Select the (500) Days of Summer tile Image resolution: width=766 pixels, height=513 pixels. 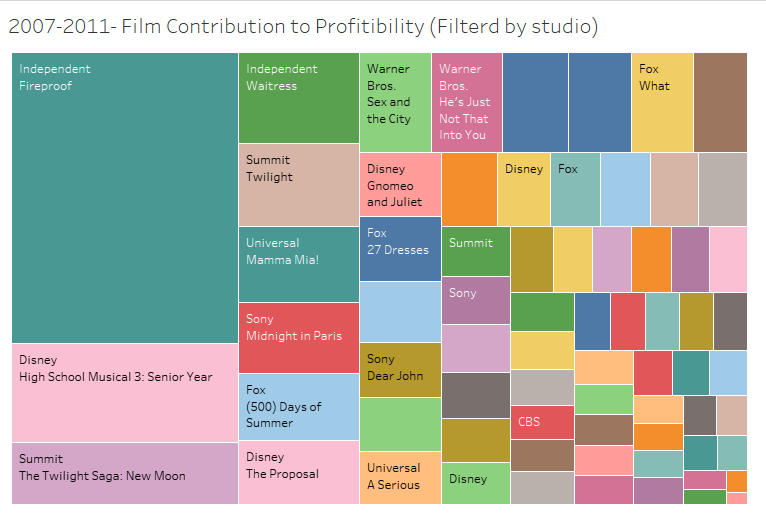(x=298, y=406)
